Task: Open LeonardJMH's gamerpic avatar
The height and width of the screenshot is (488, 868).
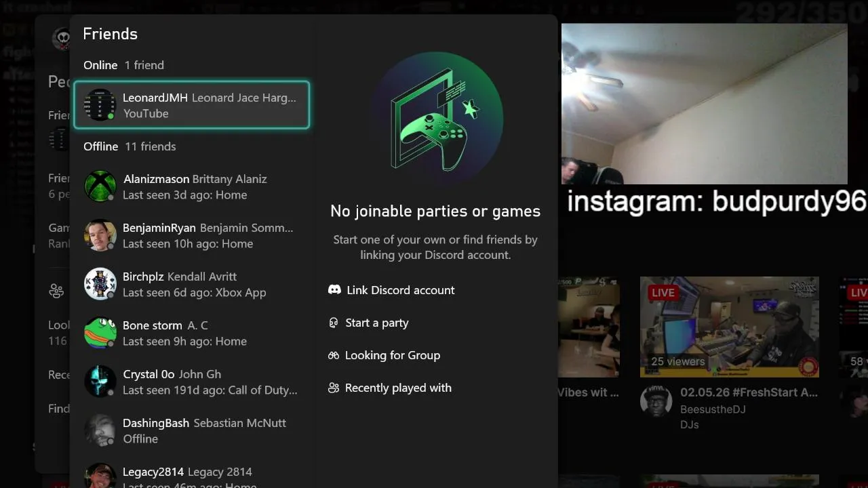Action: 100,105
